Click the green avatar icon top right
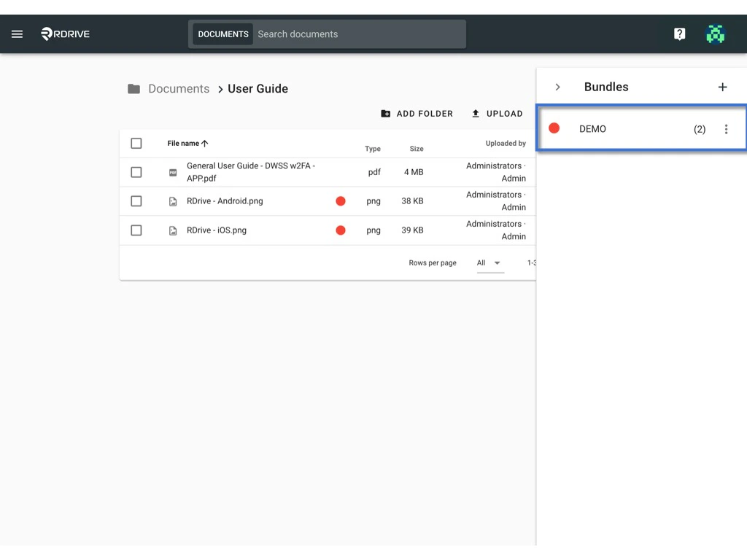Screen dimensions: 747x560 (715, 34)
